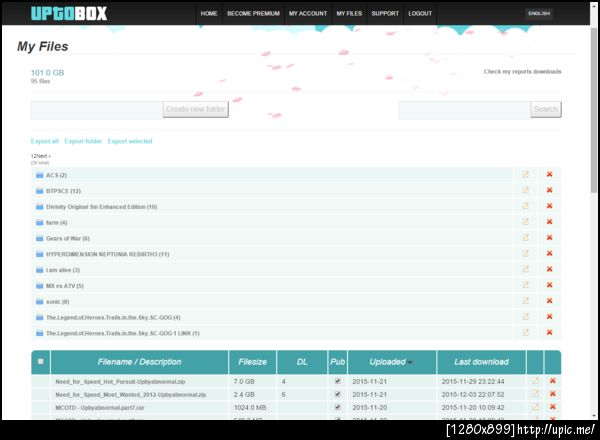
Task: Edit the Trails in the Sky 1 LINK folder
Action: [526, 332]
